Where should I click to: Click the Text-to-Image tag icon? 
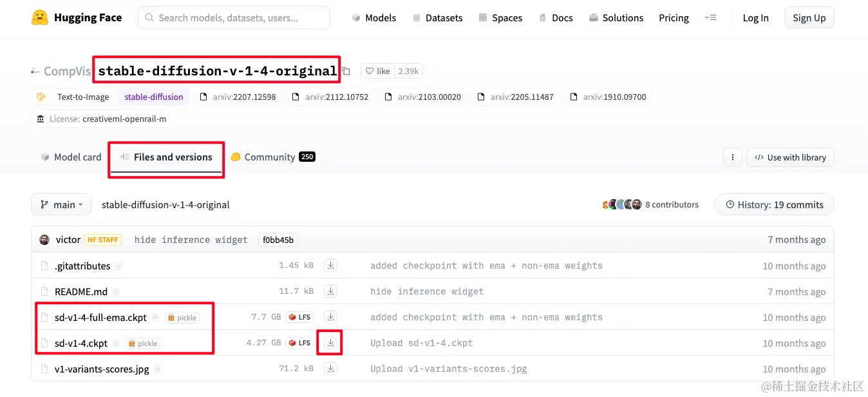[x=41, y=97]
